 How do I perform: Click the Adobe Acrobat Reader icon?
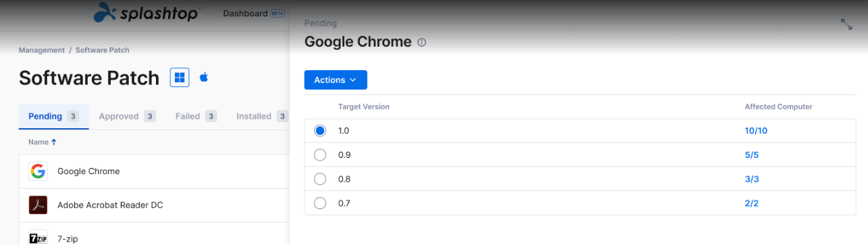tap(38, 205)
